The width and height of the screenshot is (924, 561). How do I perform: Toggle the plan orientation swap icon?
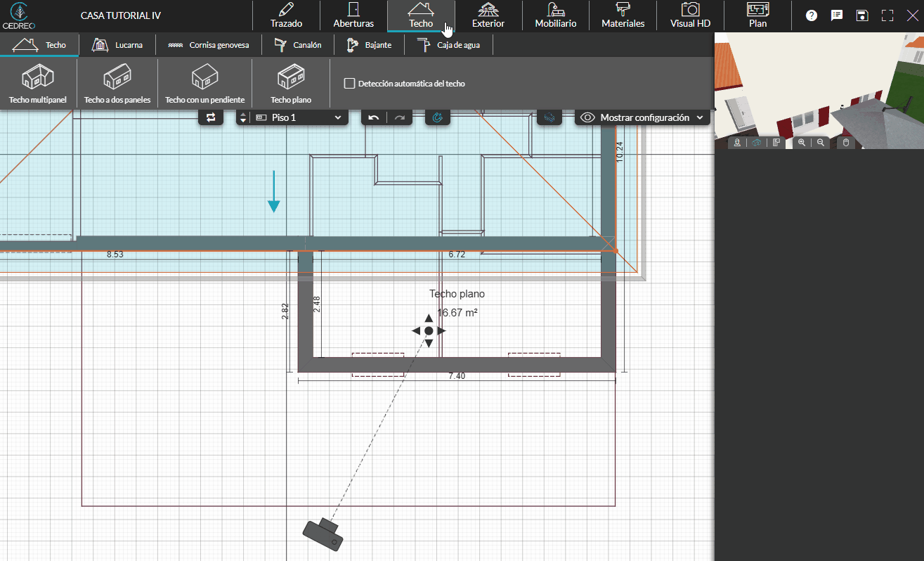click(210, 117)
